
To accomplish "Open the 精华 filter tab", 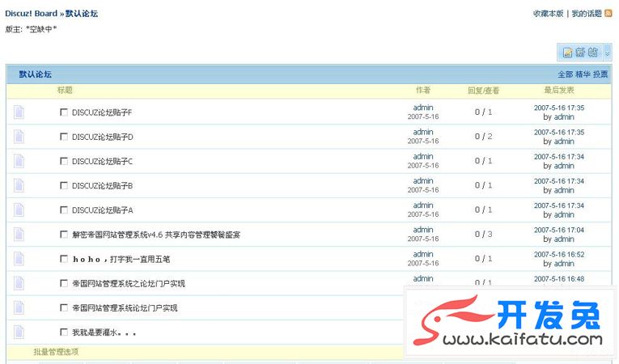I will tap(583, 74).
